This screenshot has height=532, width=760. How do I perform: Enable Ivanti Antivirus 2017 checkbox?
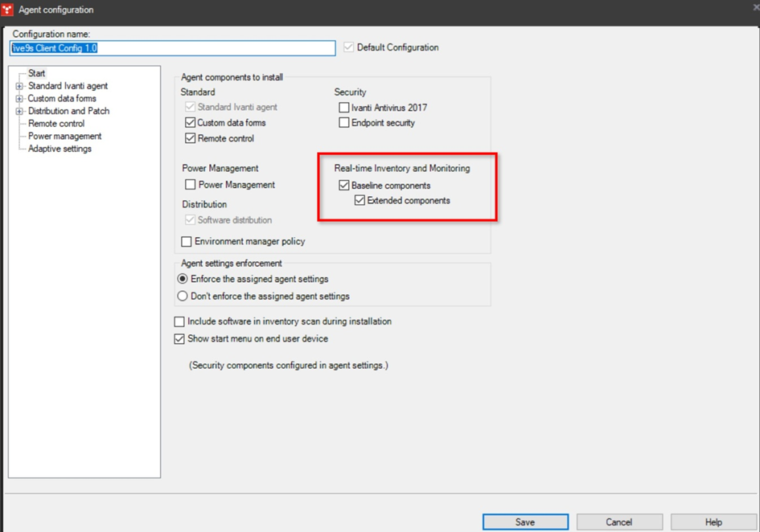tap(344, 107)
